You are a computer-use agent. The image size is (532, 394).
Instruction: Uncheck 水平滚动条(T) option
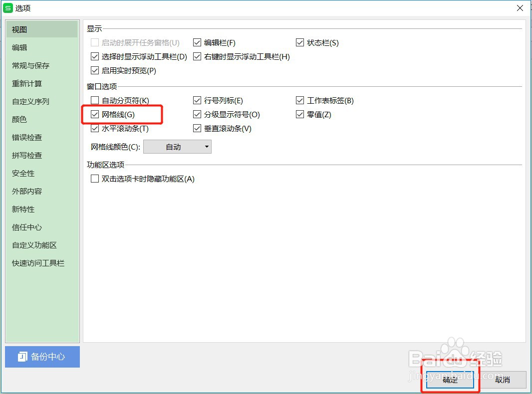point(95,128)
